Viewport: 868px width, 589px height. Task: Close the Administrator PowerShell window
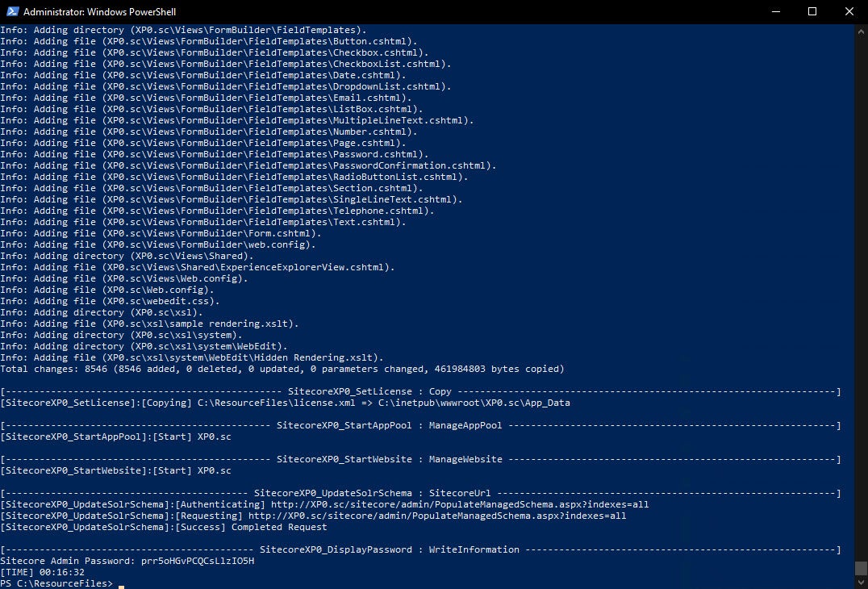pos(849,11)
